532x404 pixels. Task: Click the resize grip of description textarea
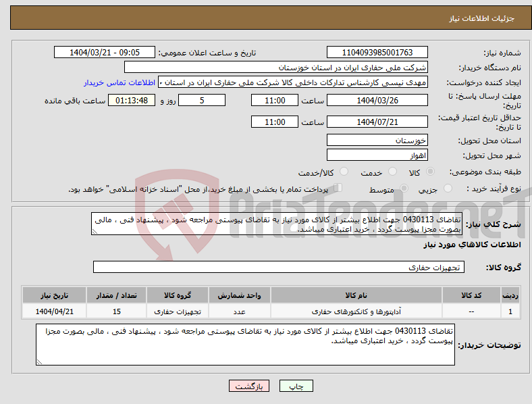(x=95, y=232)
